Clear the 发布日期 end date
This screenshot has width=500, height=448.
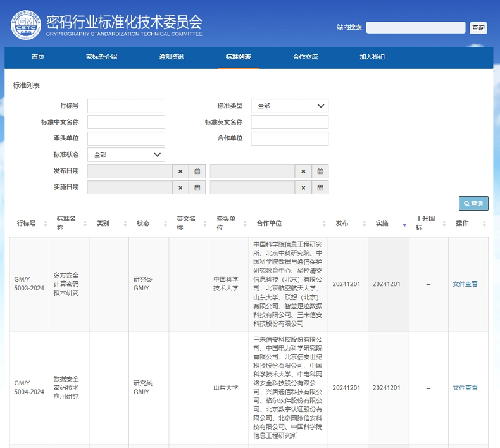pos(303,171)
